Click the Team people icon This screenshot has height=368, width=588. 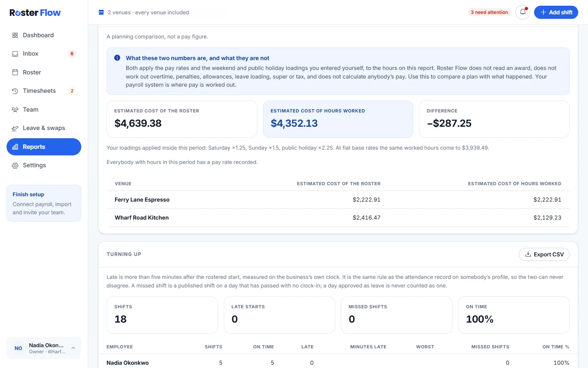click(15, 110)
